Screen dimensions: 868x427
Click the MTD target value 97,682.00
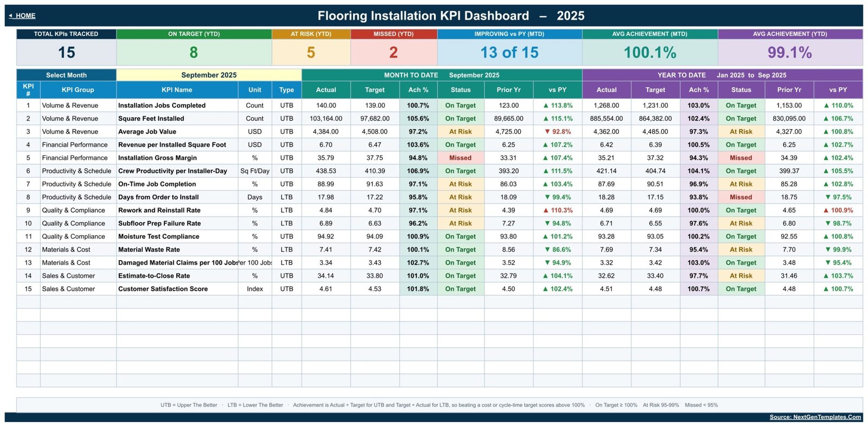tap(375, 119)
